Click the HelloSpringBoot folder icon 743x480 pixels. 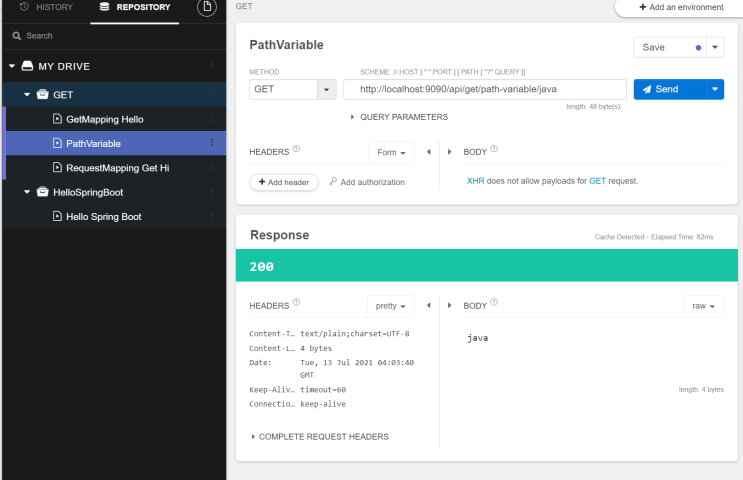tap(43, 192)
